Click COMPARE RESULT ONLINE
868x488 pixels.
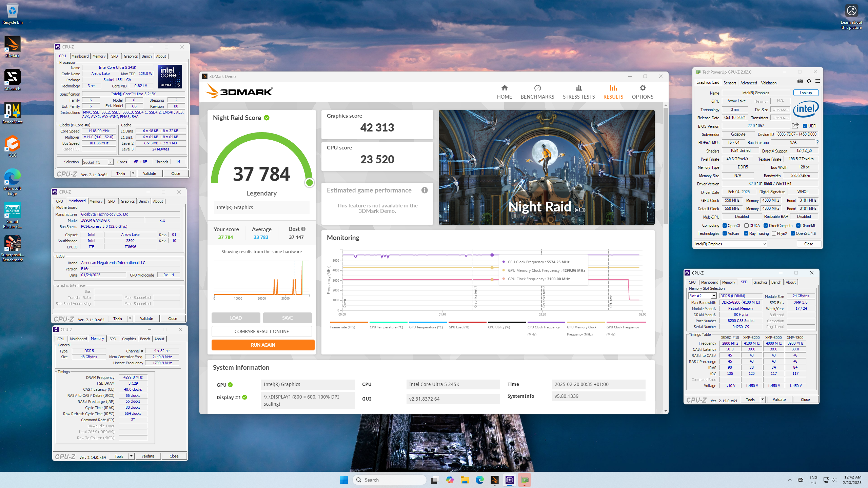tap(261, 331)
